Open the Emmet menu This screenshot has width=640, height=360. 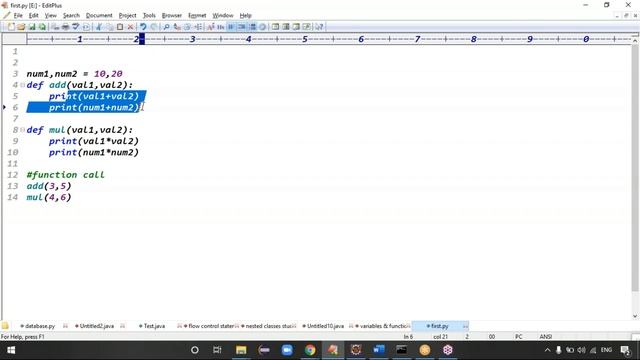coord(197,16)
